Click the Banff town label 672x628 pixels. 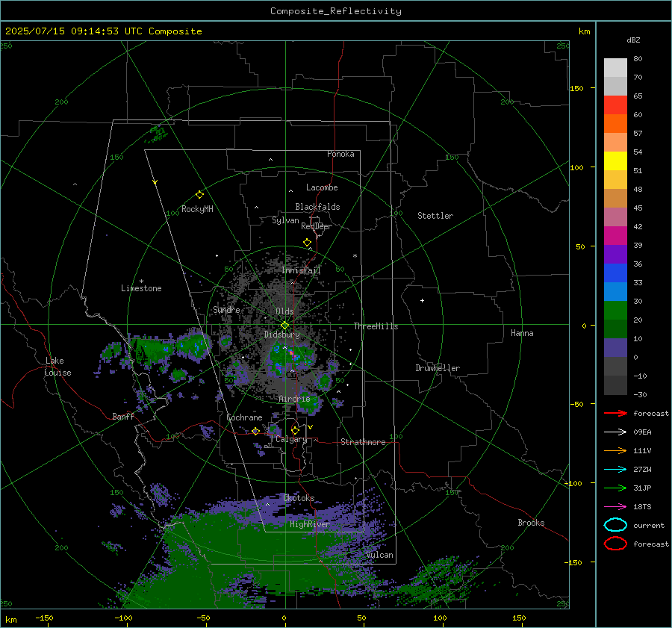tap(123, 416)
